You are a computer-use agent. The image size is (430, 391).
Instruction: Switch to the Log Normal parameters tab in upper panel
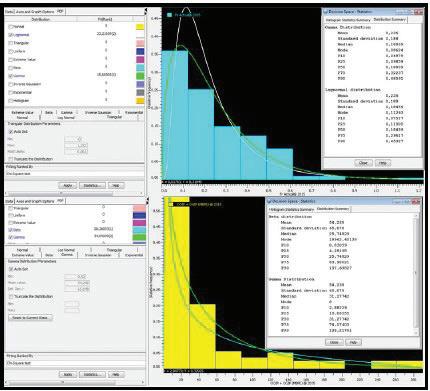[66, 118]
